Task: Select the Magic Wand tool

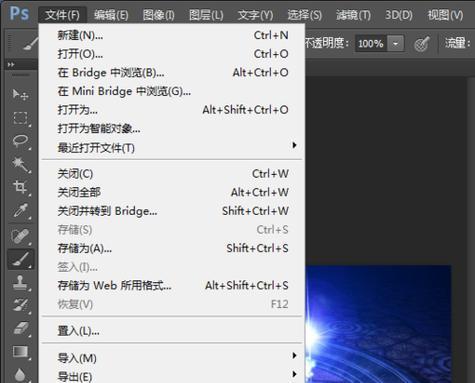Action: 20,164
